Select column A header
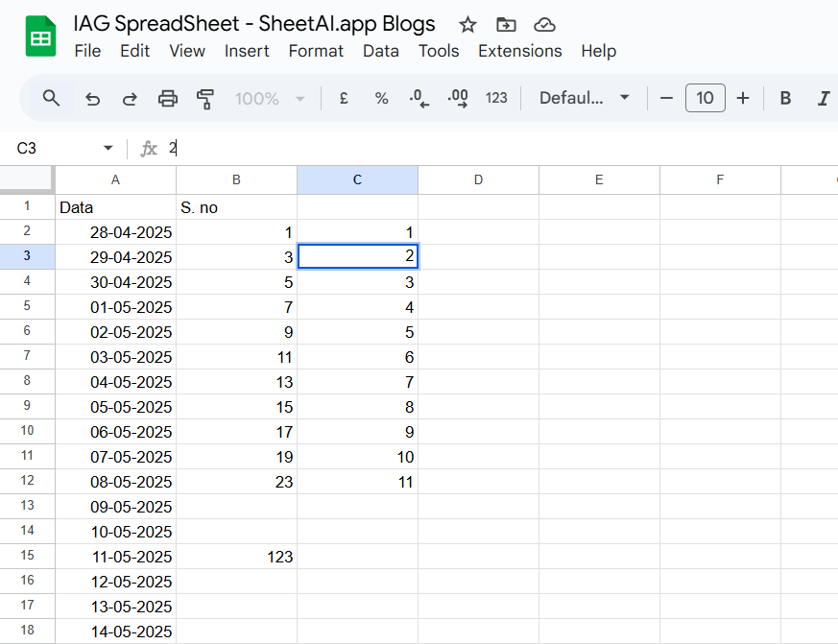Screen dimensions: 838x644 click(115, 180)
